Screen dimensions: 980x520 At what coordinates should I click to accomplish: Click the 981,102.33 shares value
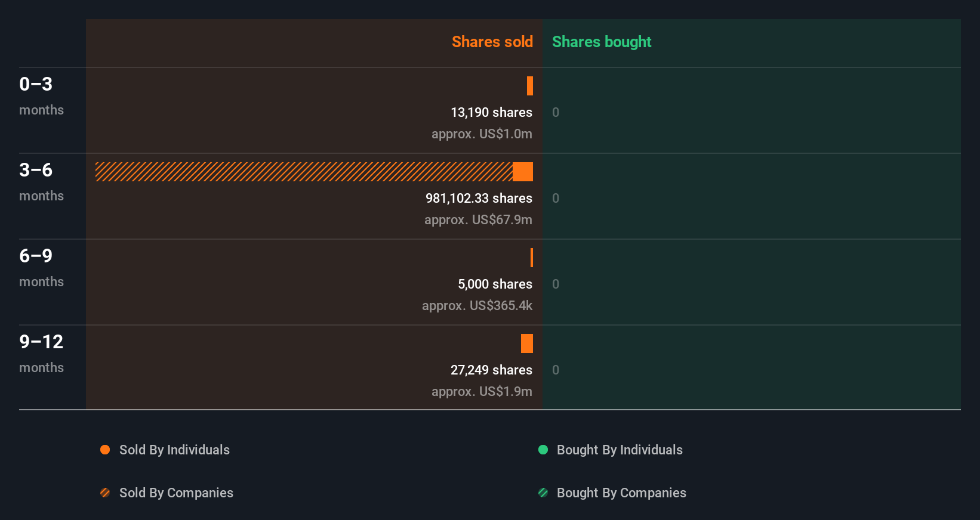pos(479,198)
